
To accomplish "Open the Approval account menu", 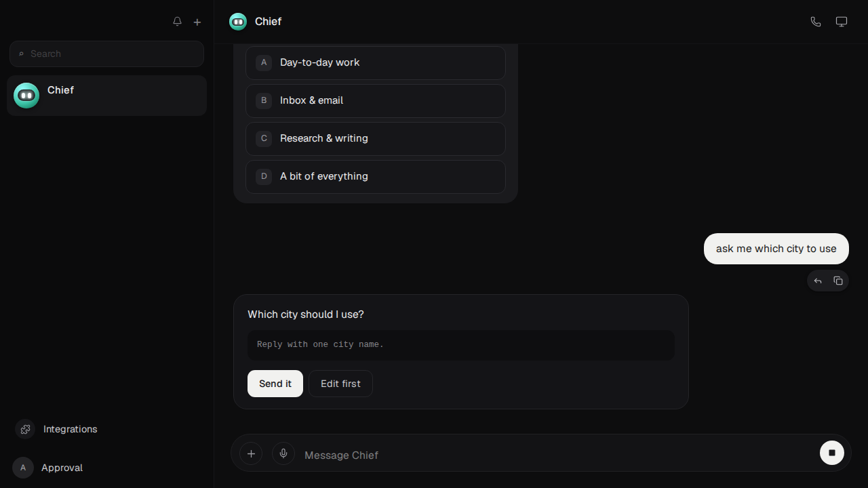I will (47, 468).
